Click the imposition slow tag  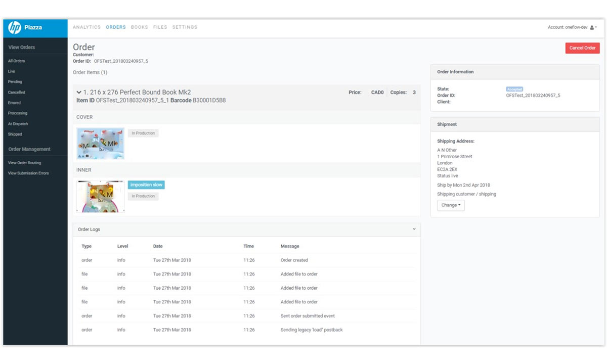146,185
